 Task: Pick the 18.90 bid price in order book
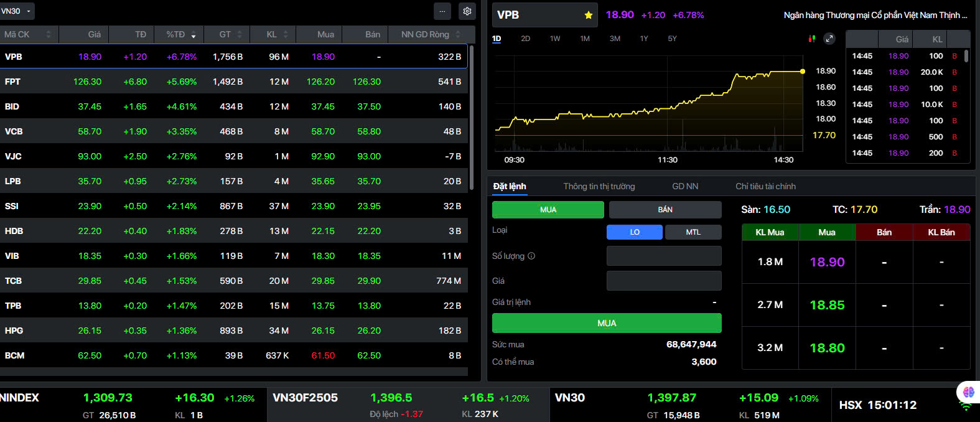click(827, 262)
